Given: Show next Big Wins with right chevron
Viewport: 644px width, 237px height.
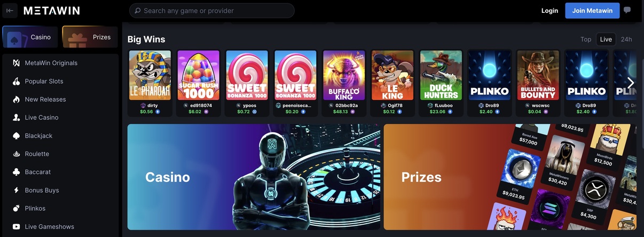Looking at the screenshot, I should (631, 83).
